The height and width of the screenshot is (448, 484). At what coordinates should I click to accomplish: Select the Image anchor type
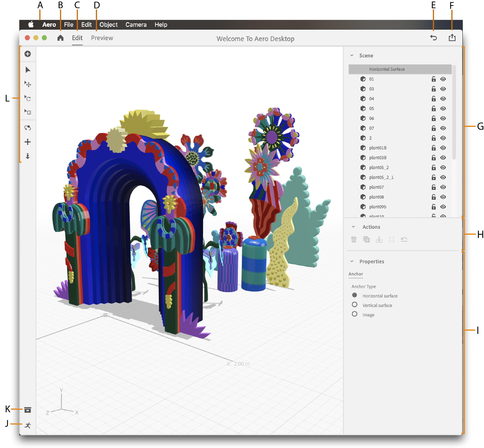(x=354, y=314)
